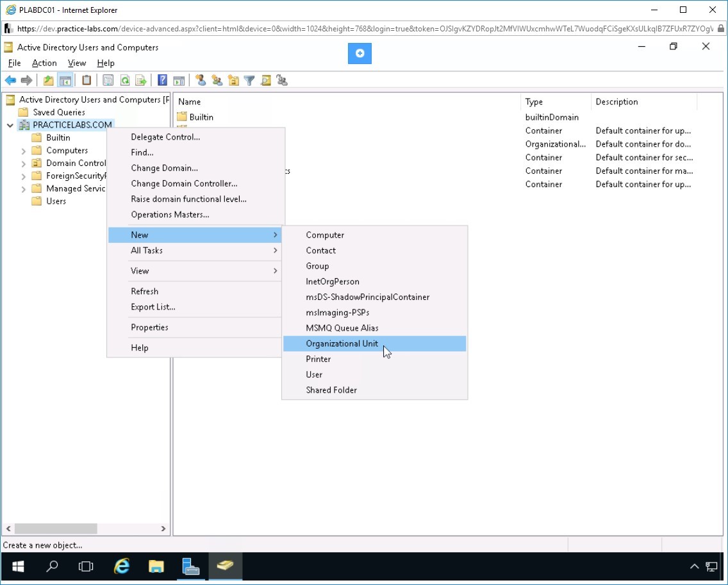Open Server Manager from the taskbar
Image resolution: width=728 pixels, height=585 pixels.
coord(190,566)
